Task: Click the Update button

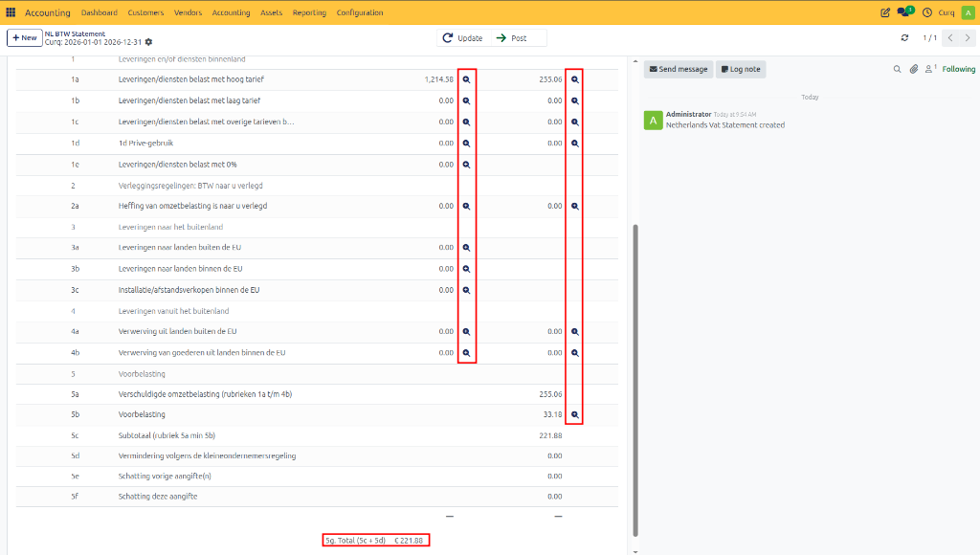Action: [463, 38]
